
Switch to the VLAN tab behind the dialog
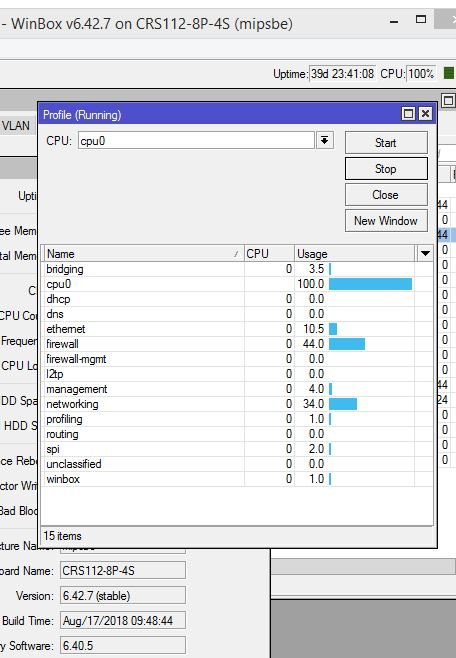[x=16, y=125]
